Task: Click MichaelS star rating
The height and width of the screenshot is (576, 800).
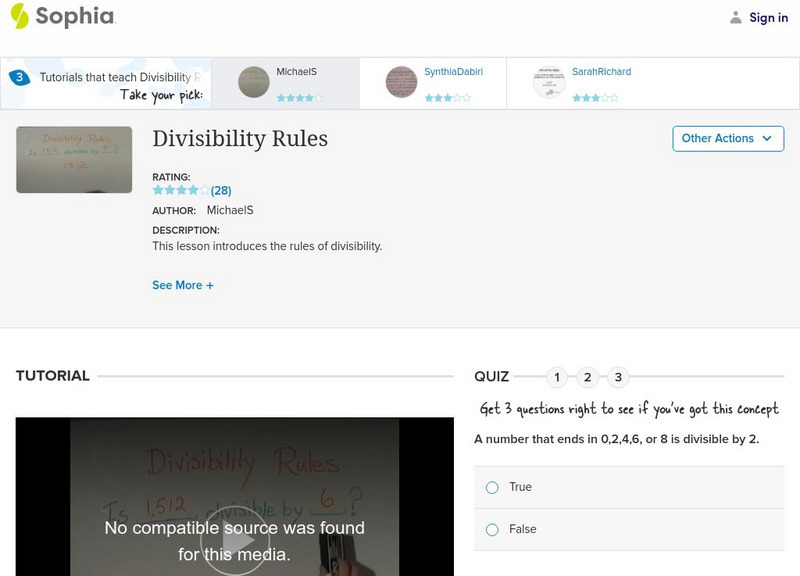Action: click(299, 97)
